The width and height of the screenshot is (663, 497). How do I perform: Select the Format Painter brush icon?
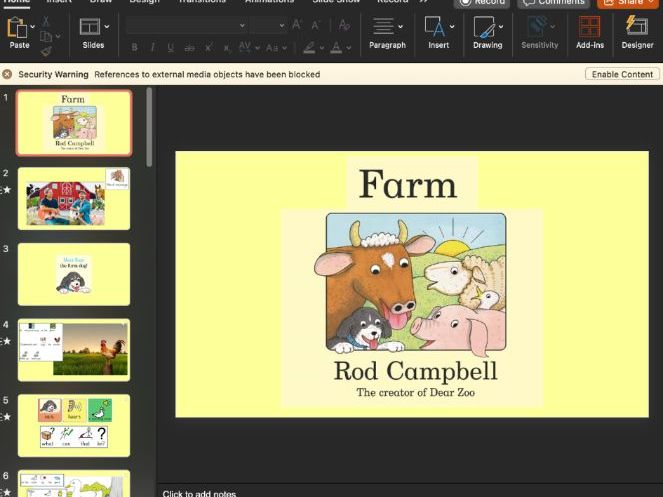pyautogui.click(x=46, y=52)
